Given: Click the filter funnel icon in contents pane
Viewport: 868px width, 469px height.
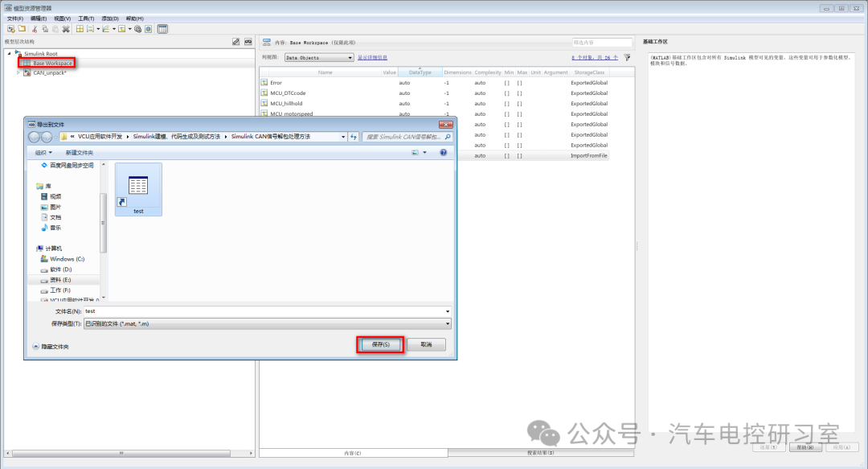Looking at the screenshot, I should pos(627,58).
